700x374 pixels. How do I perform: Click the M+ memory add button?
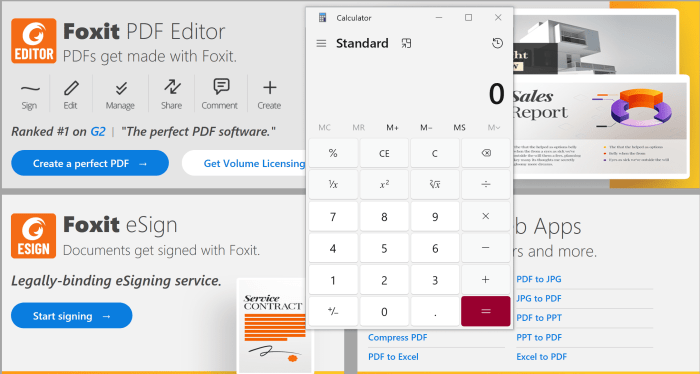(392, 128)
